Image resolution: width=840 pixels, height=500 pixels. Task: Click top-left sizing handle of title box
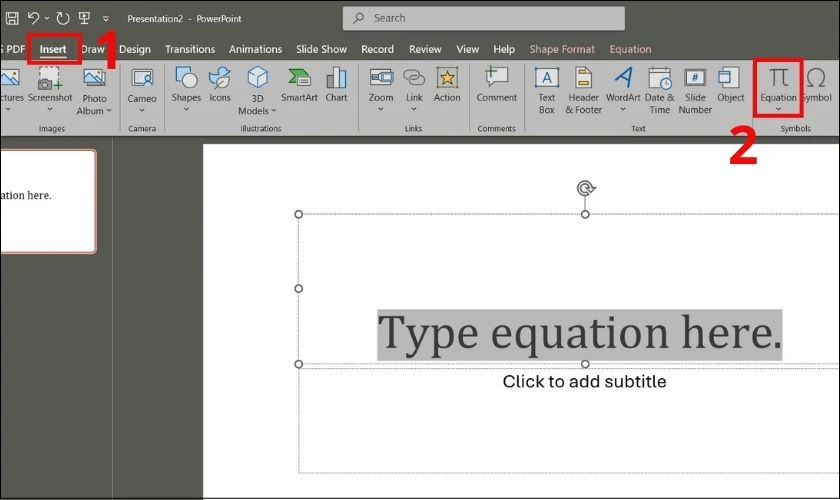click(x=298, y=214)
